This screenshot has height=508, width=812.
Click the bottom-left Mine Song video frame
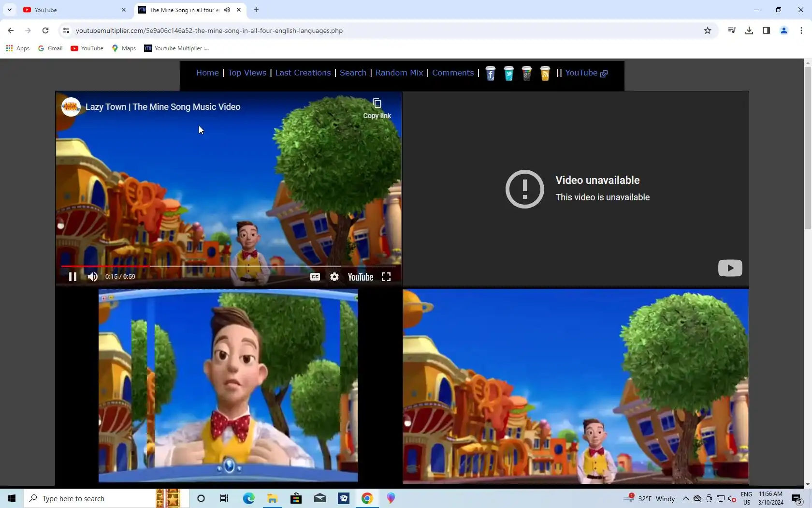coord(228,386)
